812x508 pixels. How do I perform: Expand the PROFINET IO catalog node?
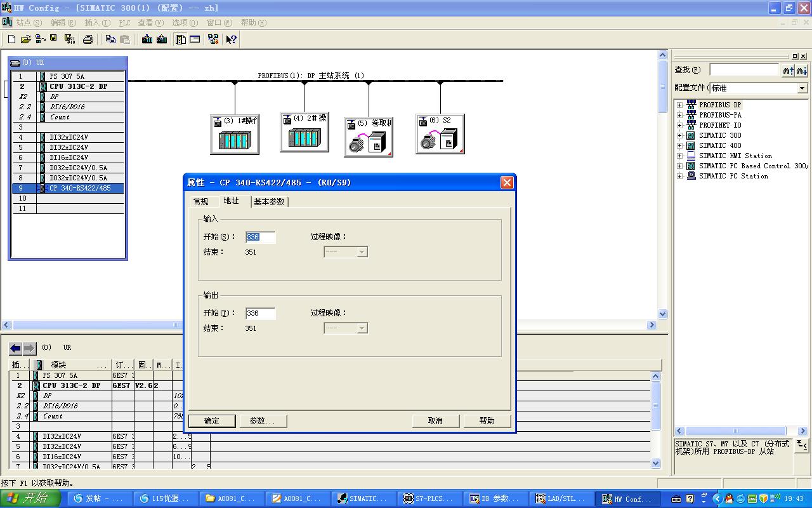point(679,125)
